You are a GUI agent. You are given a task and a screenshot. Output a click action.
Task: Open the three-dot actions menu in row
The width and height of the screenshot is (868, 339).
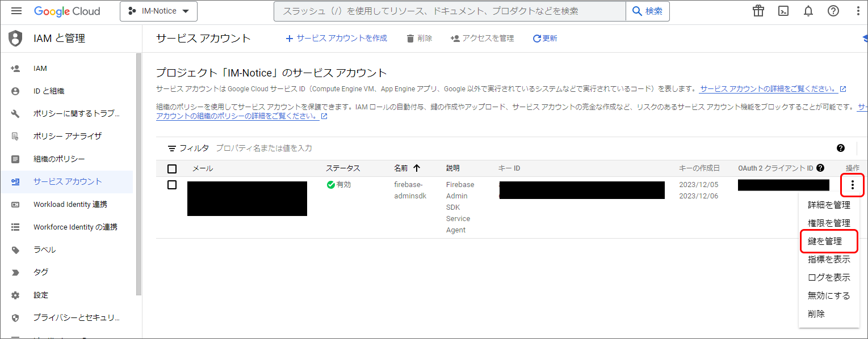[852, 185]
